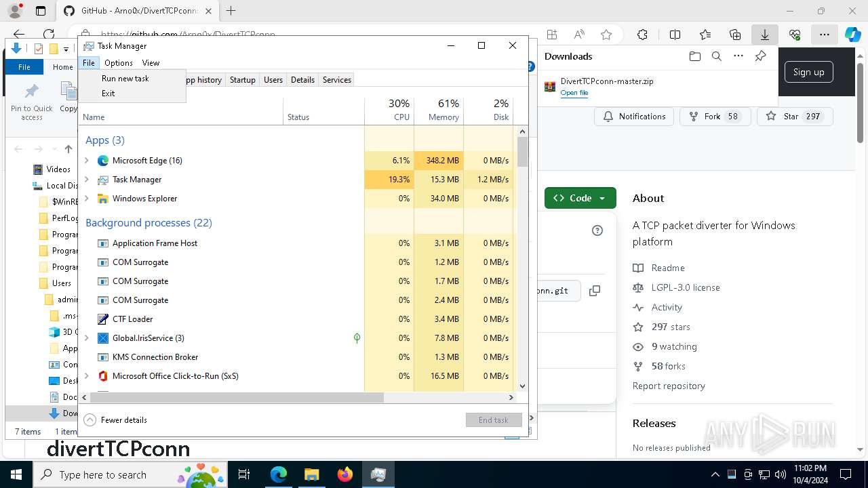Click the green leaf suspended-status icon
Screen dimensions: 868x488
[x=357, y=338]
